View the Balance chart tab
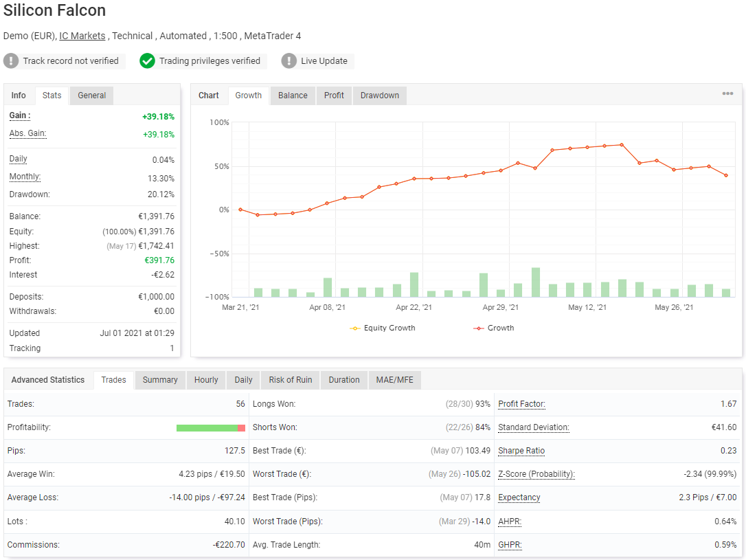The image size is (746, 560). pos(292,96)
